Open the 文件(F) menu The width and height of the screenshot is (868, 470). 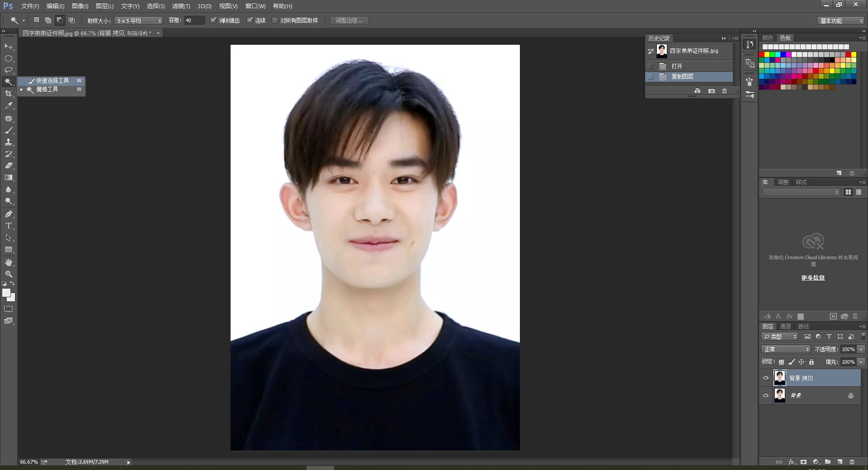click(30, 6)
